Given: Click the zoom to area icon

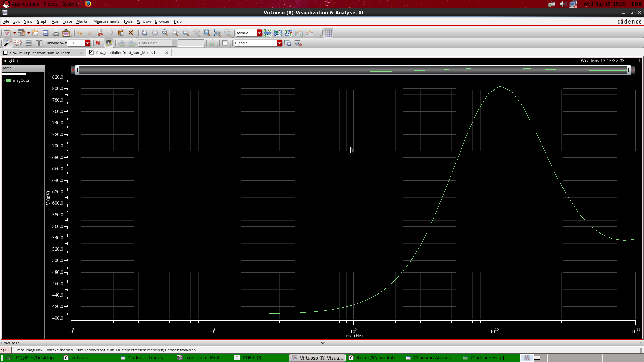Looking at the screenshot, I should tap(207, 33).
